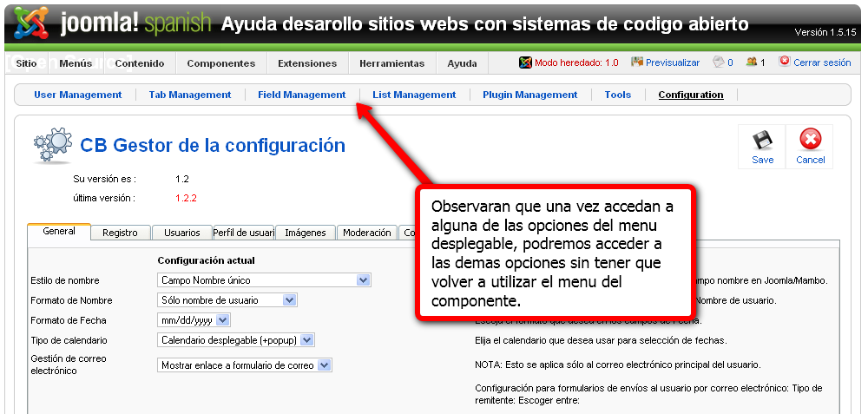
Task: Open the Tools link
Action: point(618,95)
